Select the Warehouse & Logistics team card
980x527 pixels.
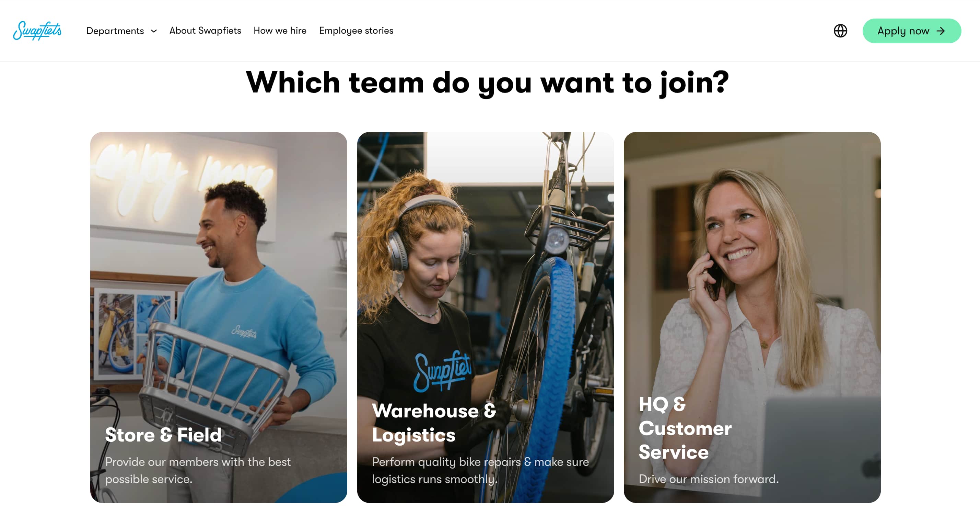coord(486,317)
